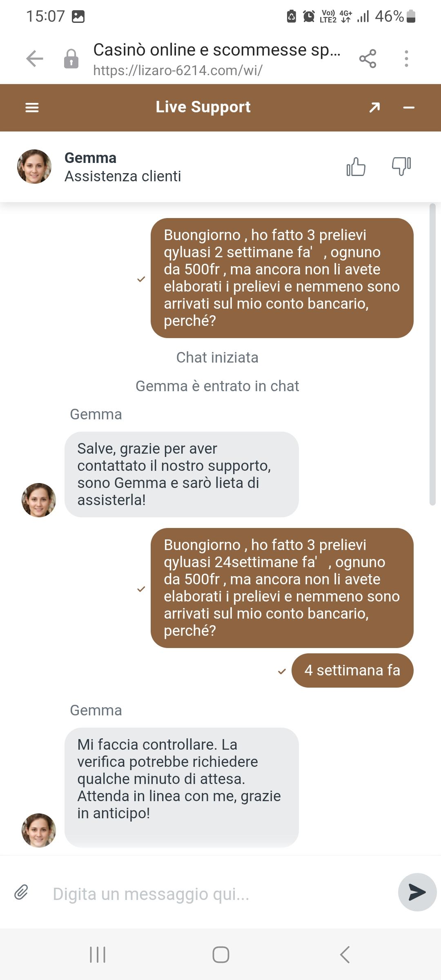Image resolution: width=441 pixels, height=980 pixels.
Task: Click the 'Live Support' header title
Action: pos(203,107)
